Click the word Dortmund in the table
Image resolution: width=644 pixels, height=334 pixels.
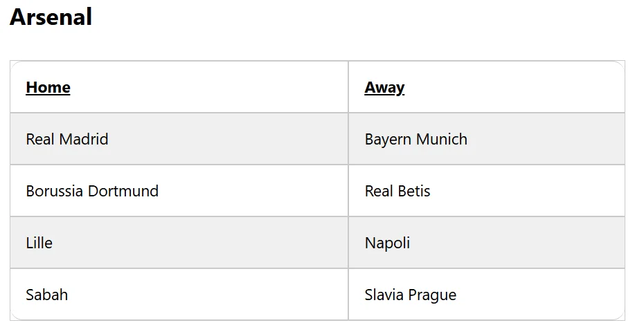point(123,191)
